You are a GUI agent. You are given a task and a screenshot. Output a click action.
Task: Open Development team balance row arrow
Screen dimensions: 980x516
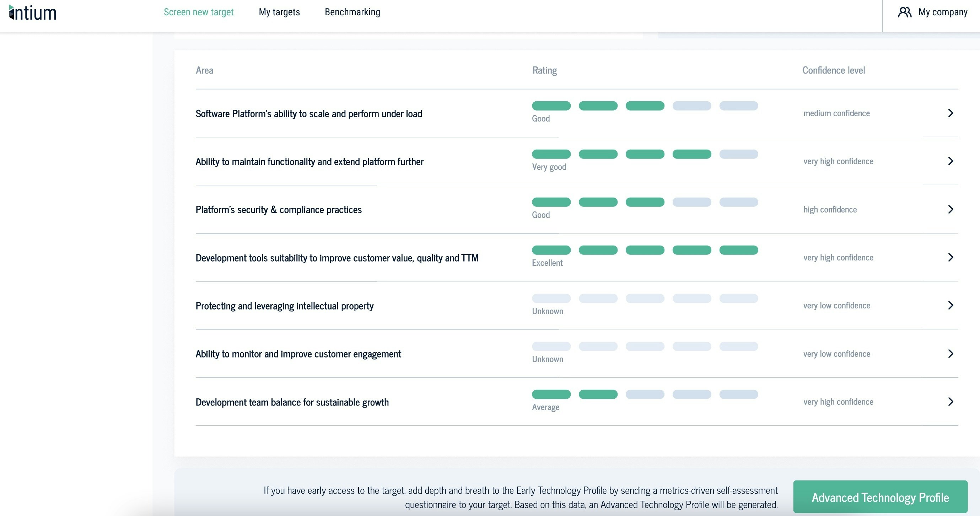950,402
